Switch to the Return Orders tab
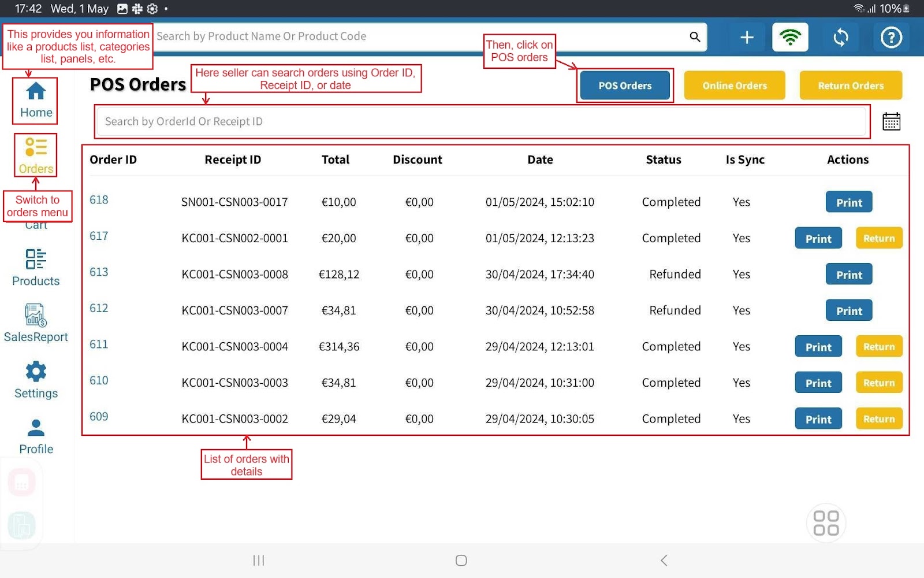 (x=850, y=86)
